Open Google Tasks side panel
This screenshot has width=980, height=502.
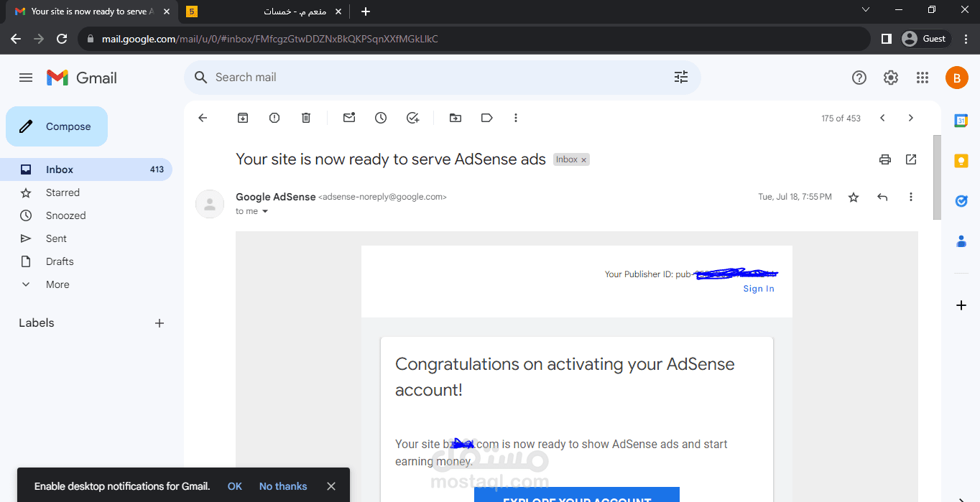point(961,201)
